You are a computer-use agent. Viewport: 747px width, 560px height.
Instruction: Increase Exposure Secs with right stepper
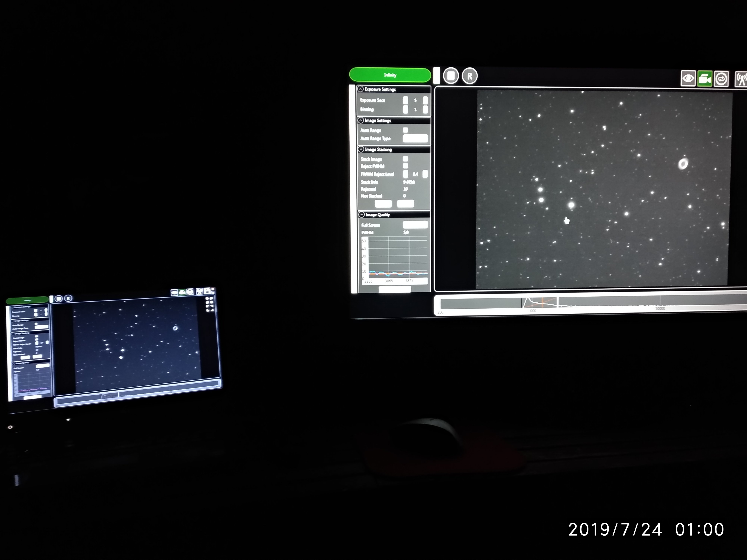pyautogui.click(x=425, y=100)
